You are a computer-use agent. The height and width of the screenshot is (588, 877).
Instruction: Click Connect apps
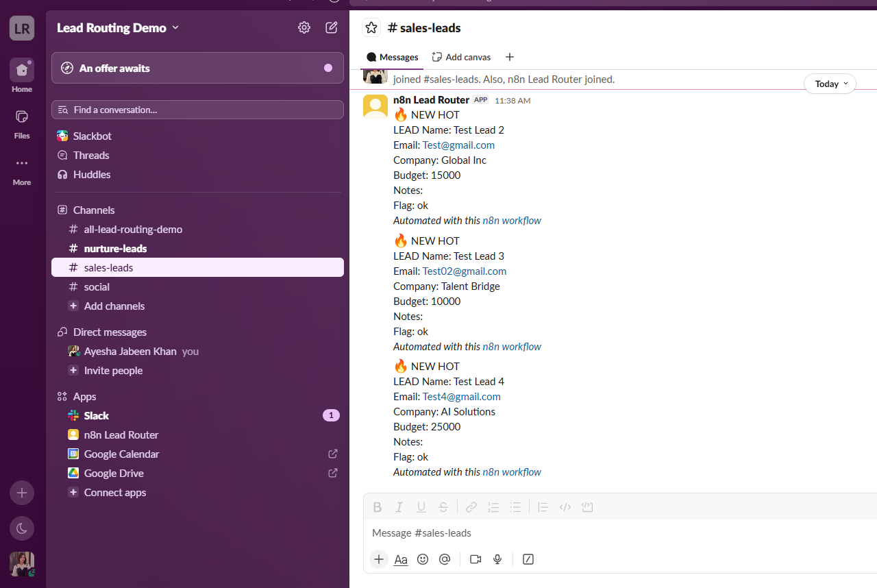[x=197, y=492]
